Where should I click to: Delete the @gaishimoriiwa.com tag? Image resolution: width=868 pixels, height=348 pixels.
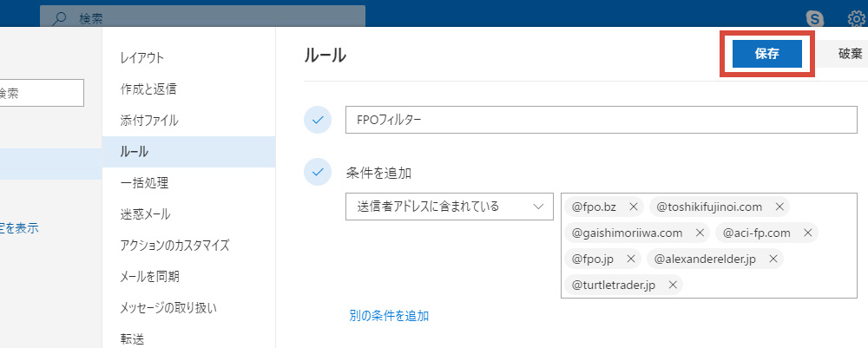(700, 233)
